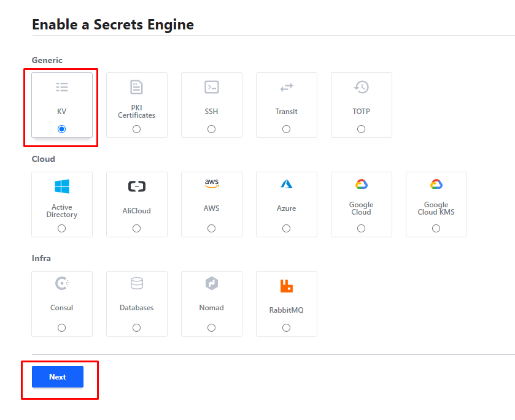Choose the Google Cloud KMS radio button

(x=436, y=229)
